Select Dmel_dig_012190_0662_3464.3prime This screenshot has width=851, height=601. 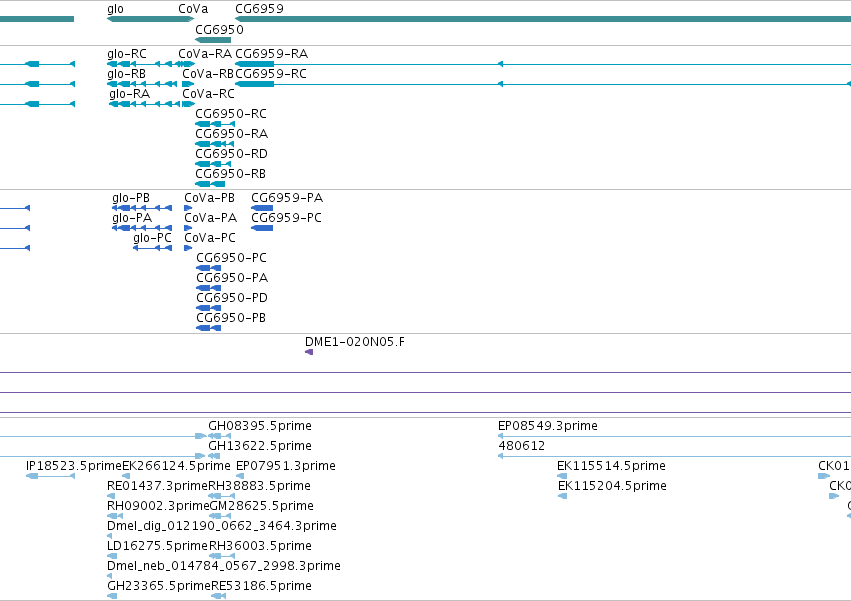(x=222, y=526)
